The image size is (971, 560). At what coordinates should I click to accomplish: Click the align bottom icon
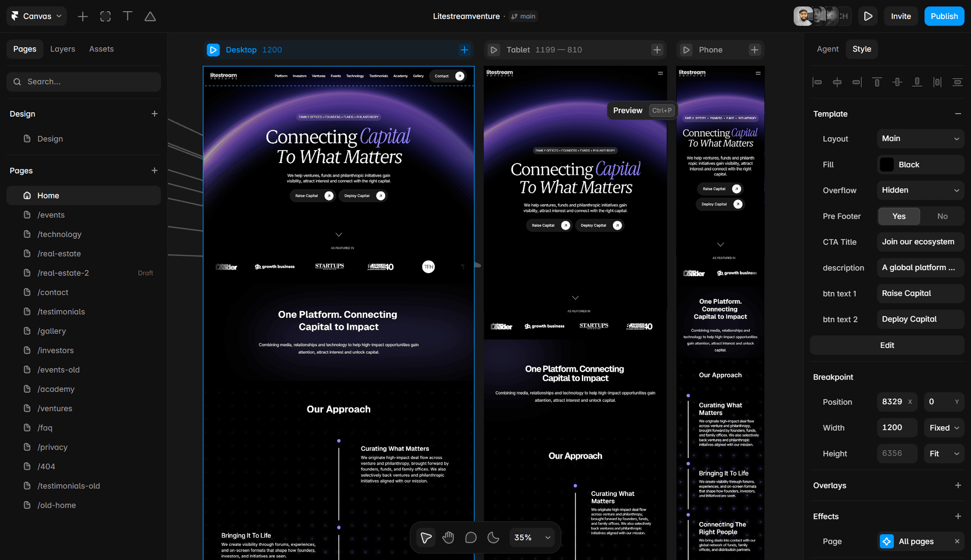click(917, 82)
